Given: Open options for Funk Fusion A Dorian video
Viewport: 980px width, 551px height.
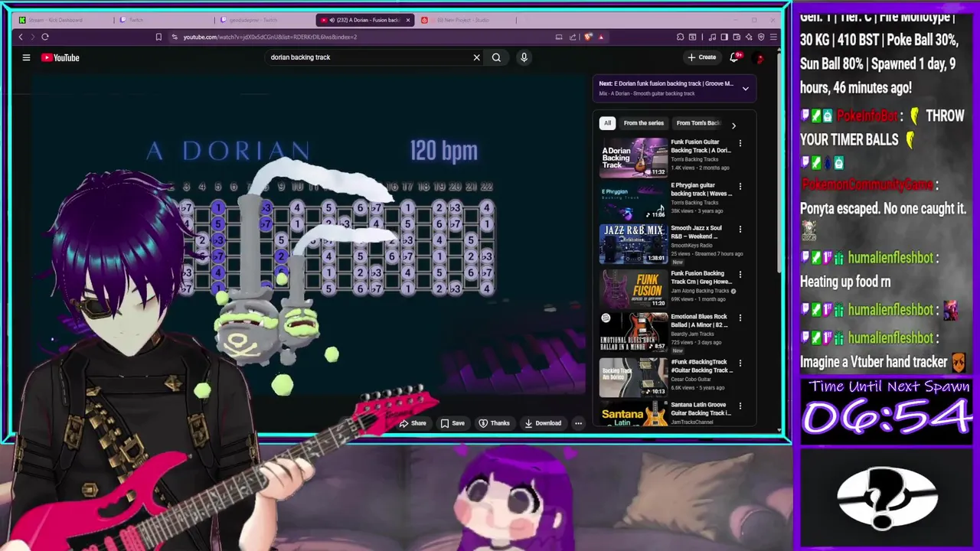Looking at the screenshot, I should 740,144.
